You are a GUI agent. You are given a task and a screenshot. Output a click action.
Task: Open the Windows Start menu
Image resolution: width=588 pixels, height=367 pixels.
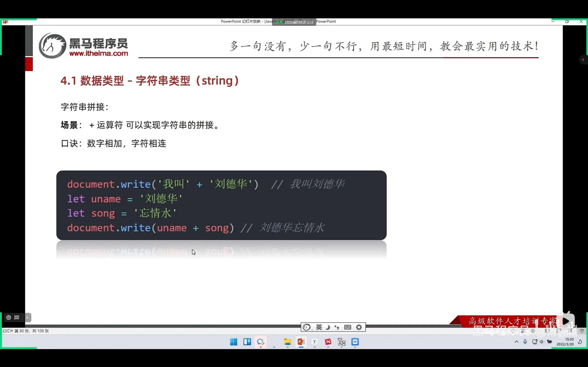coord(233,342)
